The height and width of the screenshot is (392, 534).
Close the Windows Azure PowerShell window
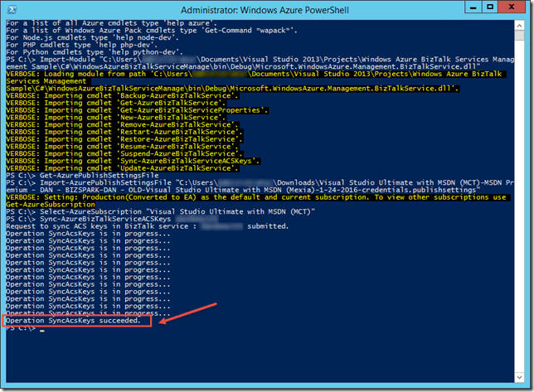pyautogui.click(x=507, y=9)
